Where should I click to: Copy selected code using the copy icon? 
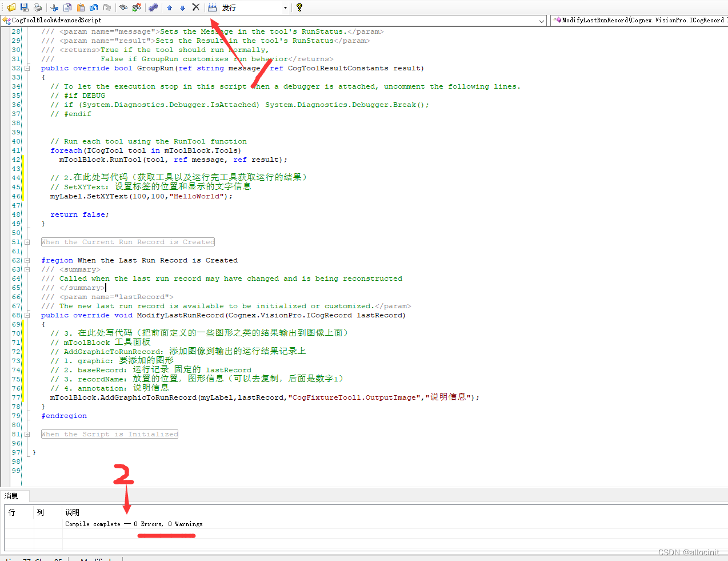(67, 7)
